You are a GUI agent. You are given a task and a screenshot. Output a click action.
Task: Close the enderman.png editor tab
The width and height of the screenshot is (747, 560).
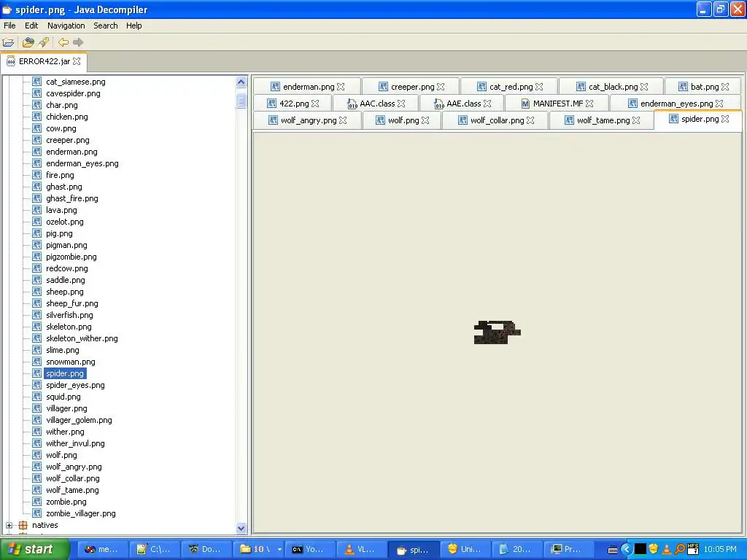(341, 87)
